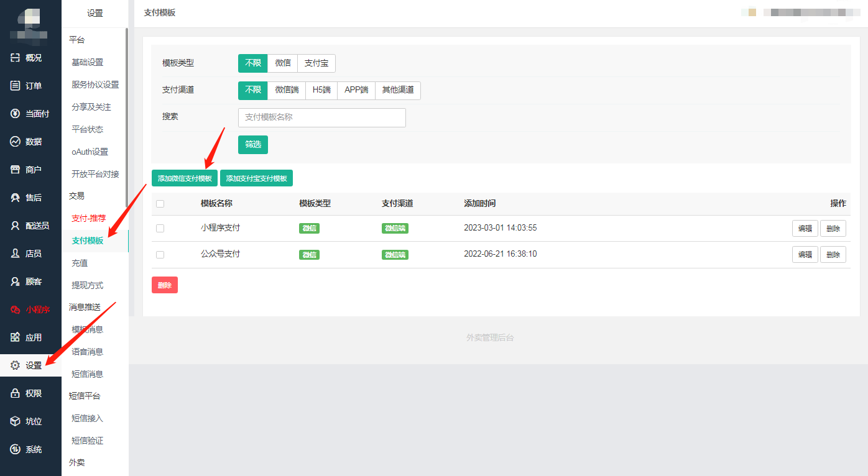Image resolution: width=868 pixels, height=476 pixels.
Task: Filter payment channel by 其他渠道
Action: pos(398,89)
